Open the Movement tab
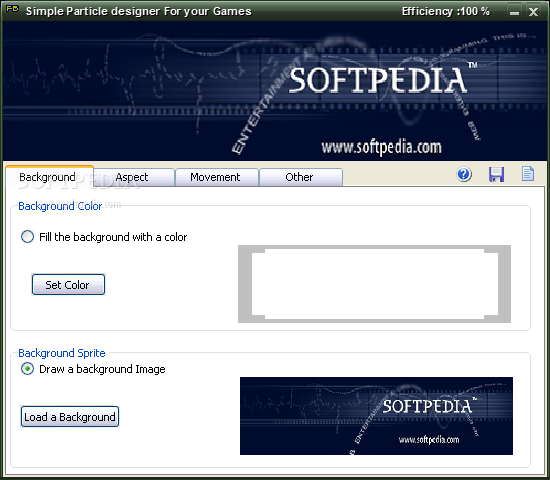Image resolution: width=550 pixels, height=480 pixels. pos(217,177)
